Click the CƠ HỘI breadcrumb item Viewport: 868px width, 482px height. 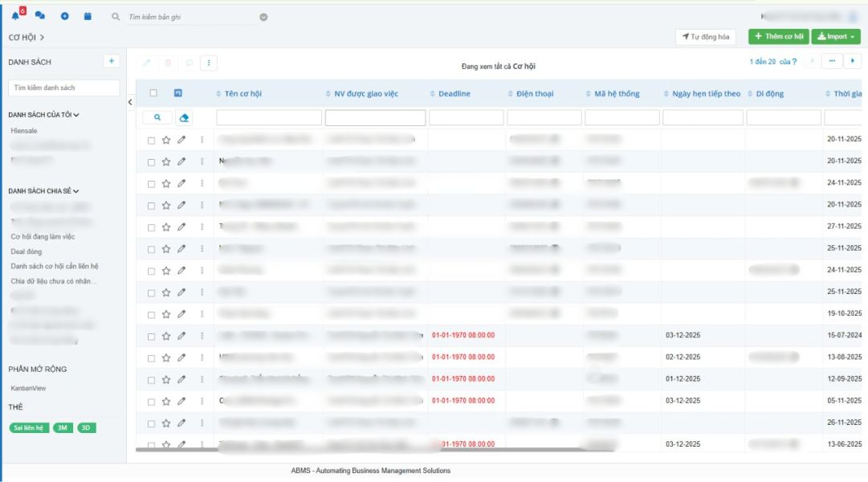pyautogui.click(x=20, y=36)
